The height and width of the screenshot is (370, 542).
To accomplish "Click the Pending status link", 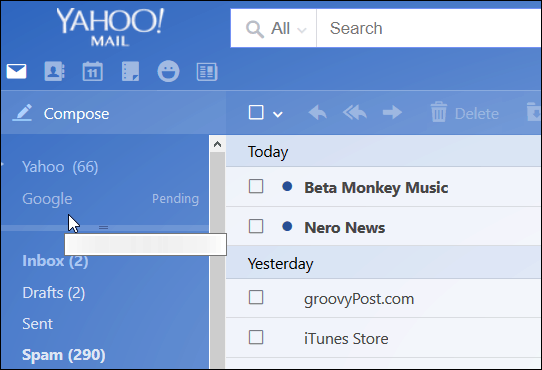I will [176, 199].
